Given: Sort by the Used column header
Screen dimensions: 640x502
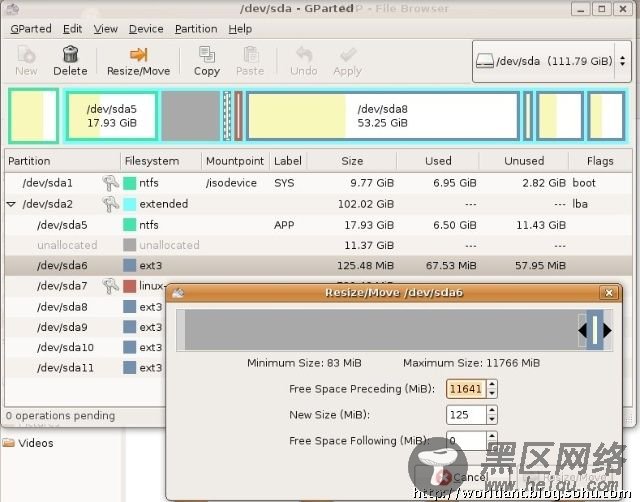Looking at the screenshot, I should coord(438,161).
